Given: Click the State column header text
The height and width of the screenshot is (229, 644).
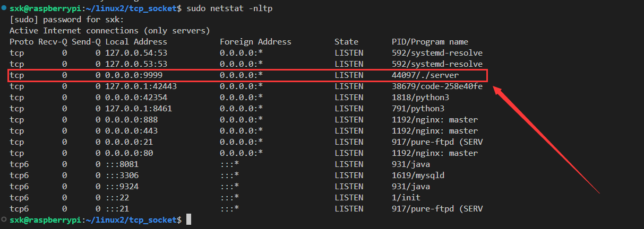Looking at the screenshot, I should [346, 42].
